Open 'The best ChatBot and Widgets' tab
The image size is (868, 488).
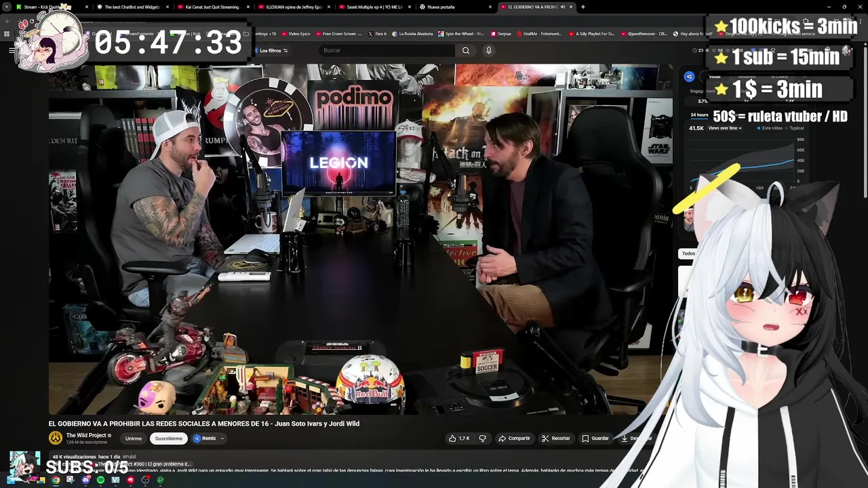(x=132, y=7)
